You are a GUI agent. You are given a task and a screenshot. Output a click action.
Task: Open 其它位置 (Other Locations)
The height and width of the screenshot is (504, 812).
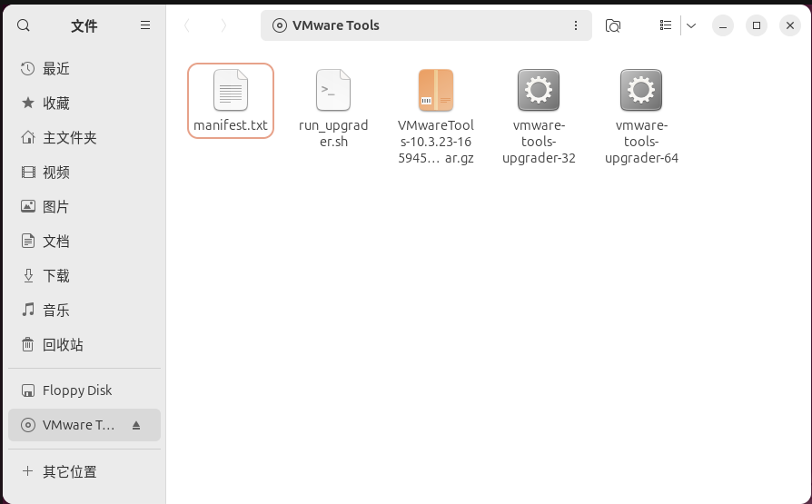[x=84, y=471]
